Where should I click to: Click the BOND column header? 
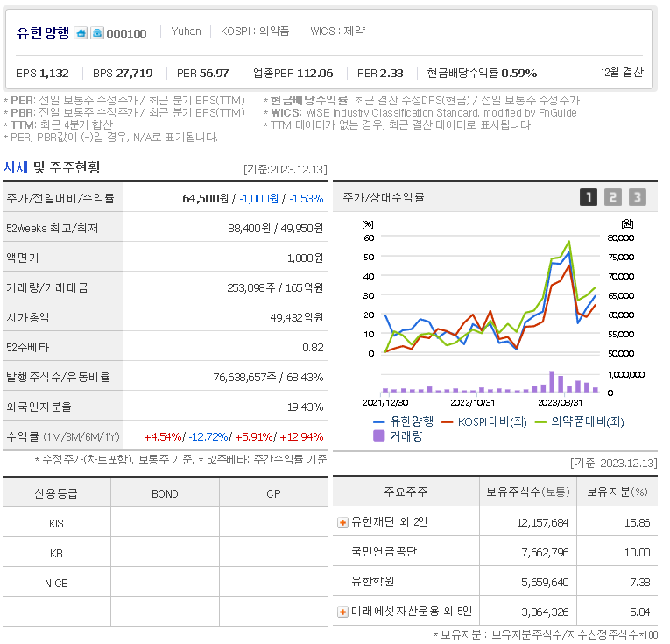tap(165, 494)
